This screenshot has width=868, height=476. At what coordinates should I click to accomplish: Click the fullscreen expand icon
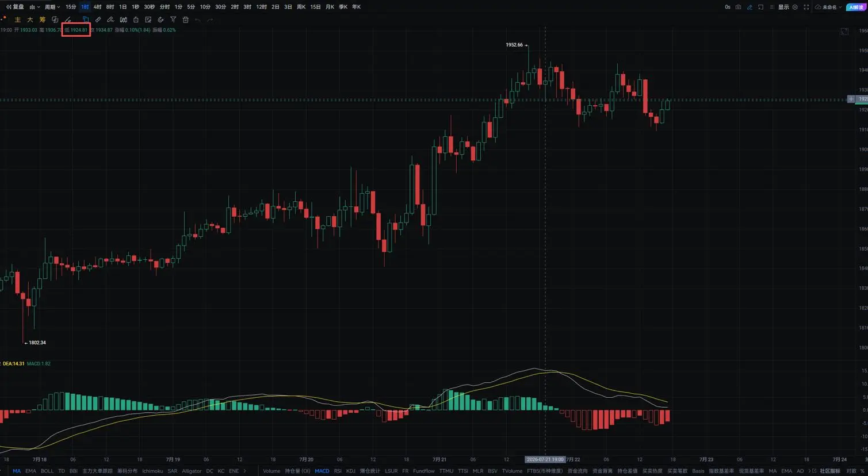click(806, 7)
